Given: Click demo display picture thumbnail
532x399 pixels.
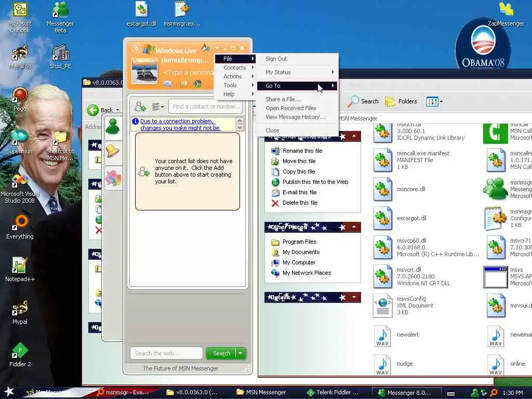Looking at the screenshot, I should point(144,71).
